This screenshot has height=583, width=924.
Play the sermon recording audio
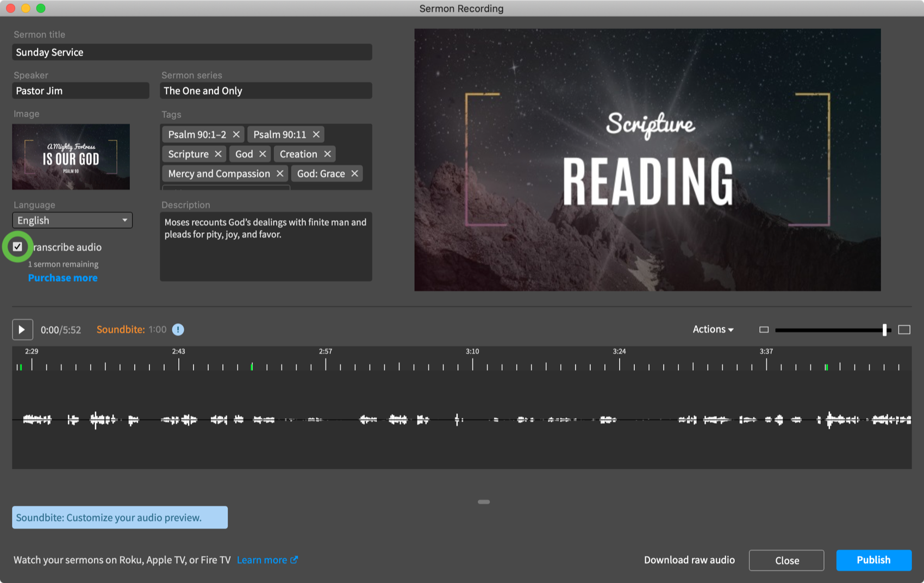22,330
